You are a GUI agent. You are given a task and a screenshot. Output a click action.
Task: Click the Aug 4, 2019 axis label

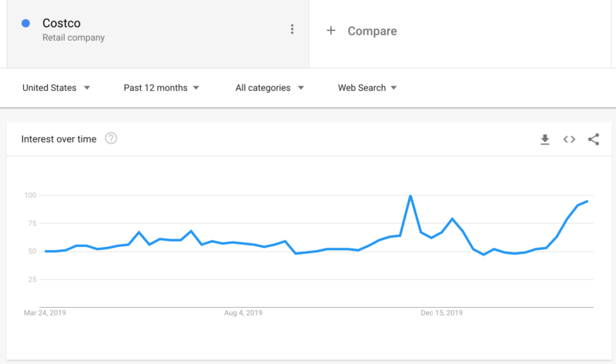point(243,313)
